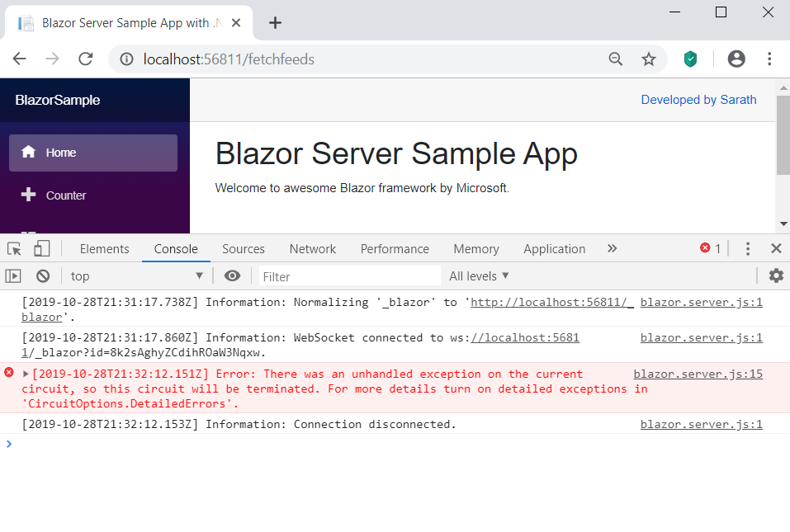Open blazor.server.js:15 source link
This screenshot has width=790, height=532.
tap(698, 374)
